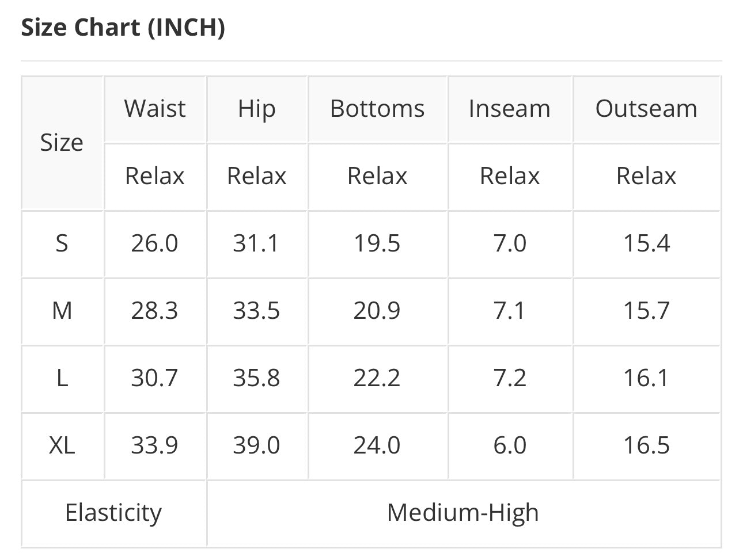743x560 pixels.
Task: Click the Inseam column header
Action: click(509, 109)
